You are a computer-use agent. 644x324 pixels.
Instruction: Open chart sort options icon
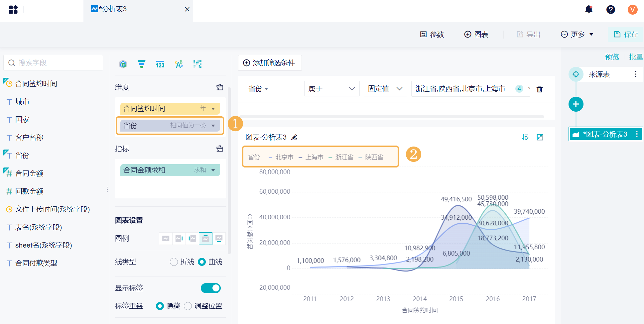tap(525, 137)
